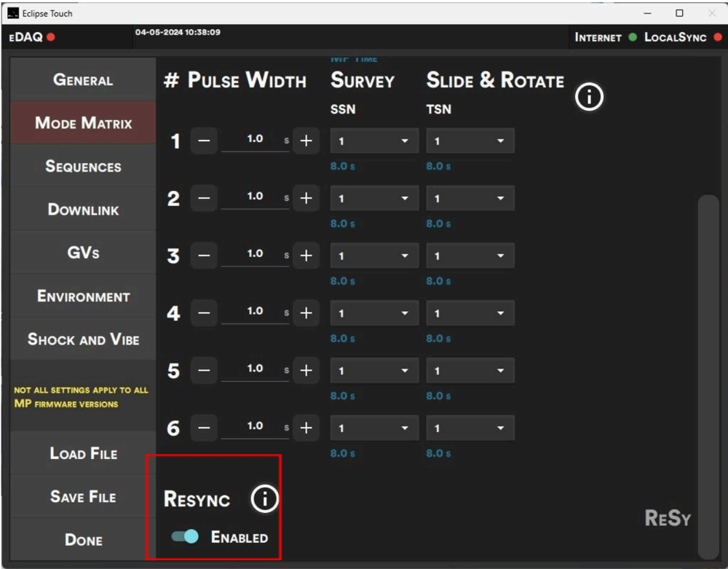Click the Load File button

(x=83, y=454)
